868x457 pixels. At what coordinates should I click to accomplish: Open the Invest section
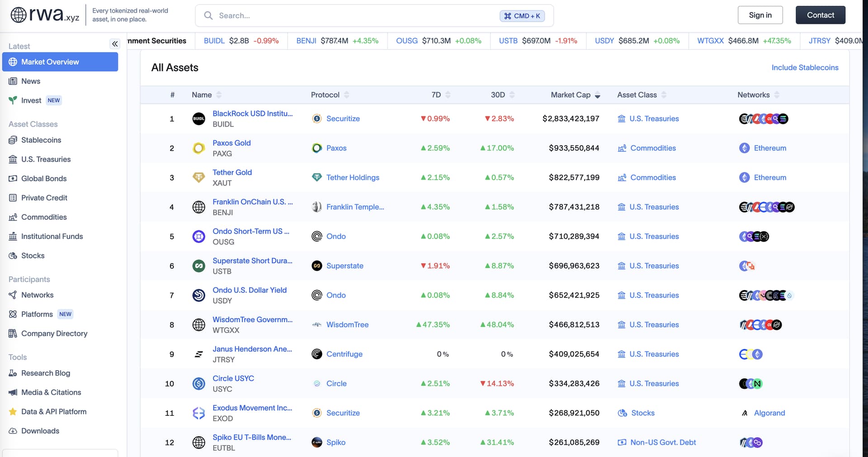[x=31, y=100]
